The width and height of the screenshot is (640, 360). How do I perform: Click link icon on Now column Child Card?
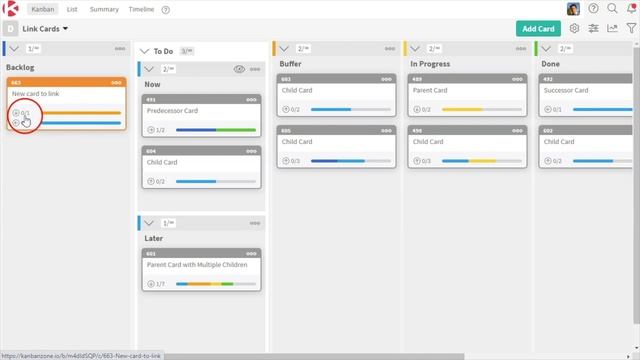[151, 181]
